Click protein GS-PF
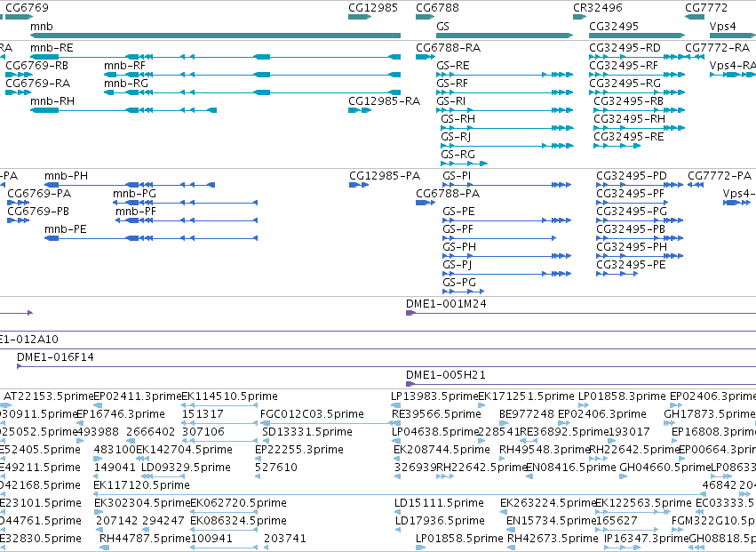Image resolution: width=756 pixels, height=552 pixels. pyautogui.click(x=499, y=238)
